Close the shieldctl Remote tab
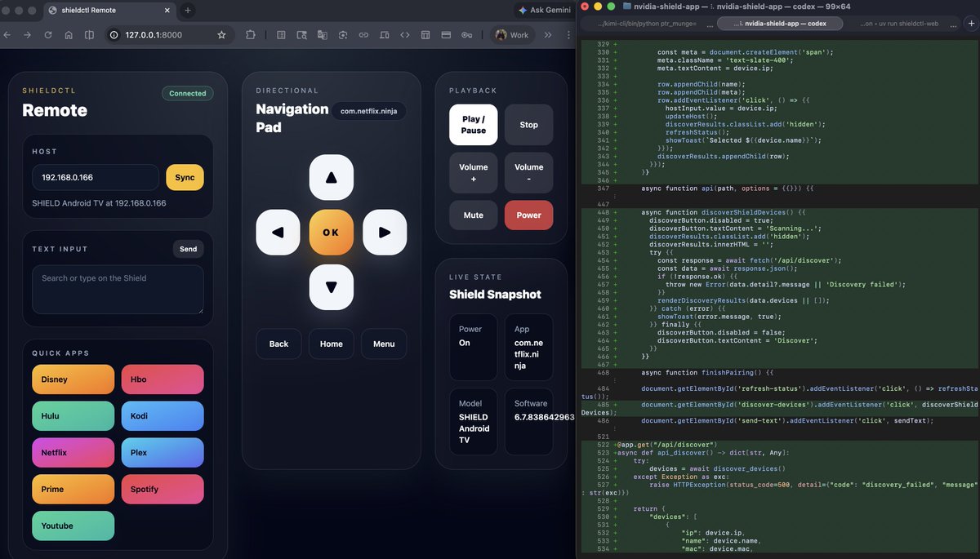This screenshot has height=559, width=980. pyautogui.click(x=167, y=11)
